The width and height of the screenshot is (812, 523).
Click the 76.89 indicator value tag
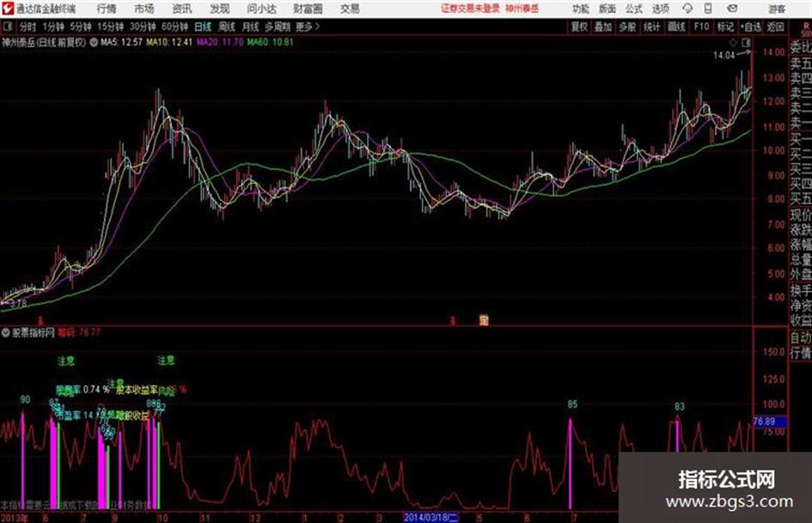[770, 422]
